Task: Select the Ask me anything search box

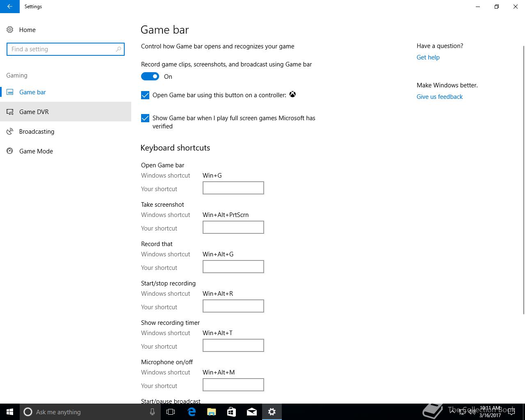Action: pos(89,412)
